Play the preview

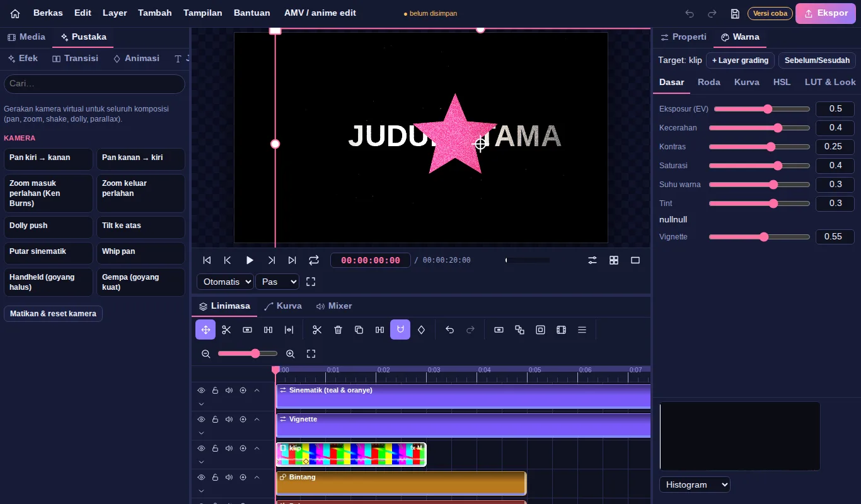(250, 260)
